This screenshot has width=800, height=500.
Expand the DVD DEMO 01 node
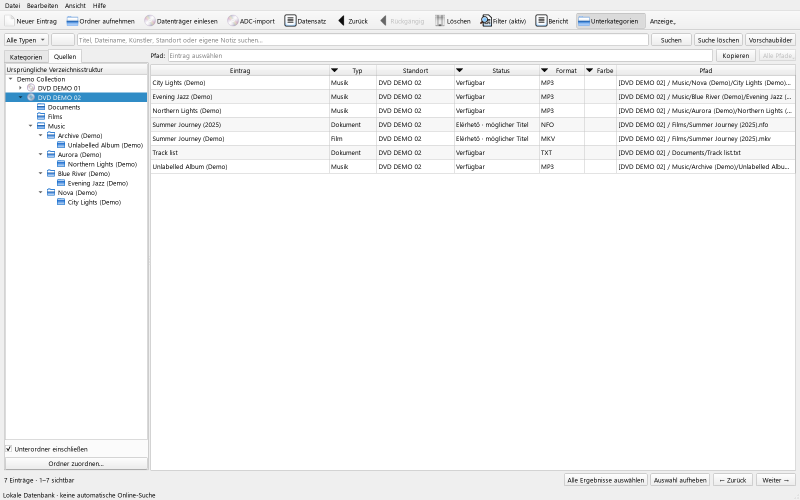(20, 88)
